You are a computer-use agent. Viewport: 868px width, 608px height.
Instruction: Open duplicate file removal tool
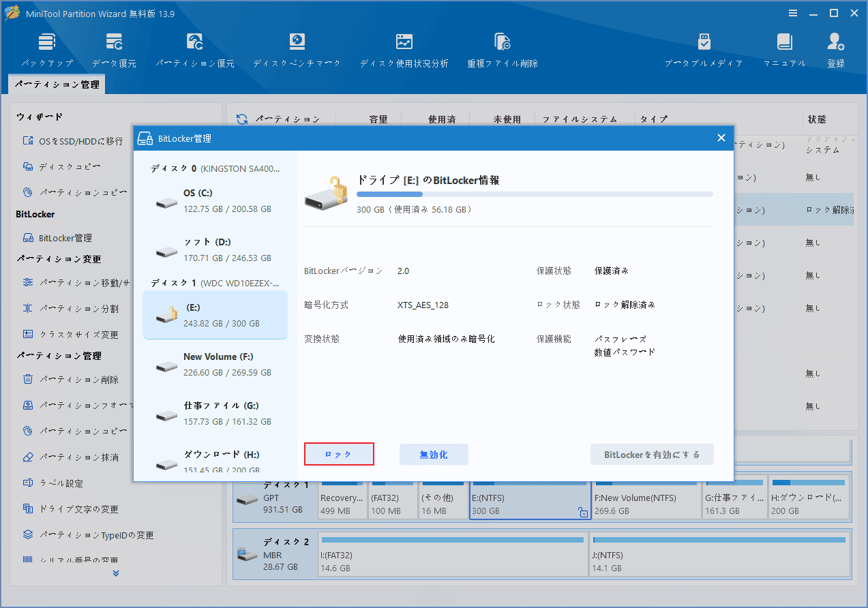click(x=503, y=50)
